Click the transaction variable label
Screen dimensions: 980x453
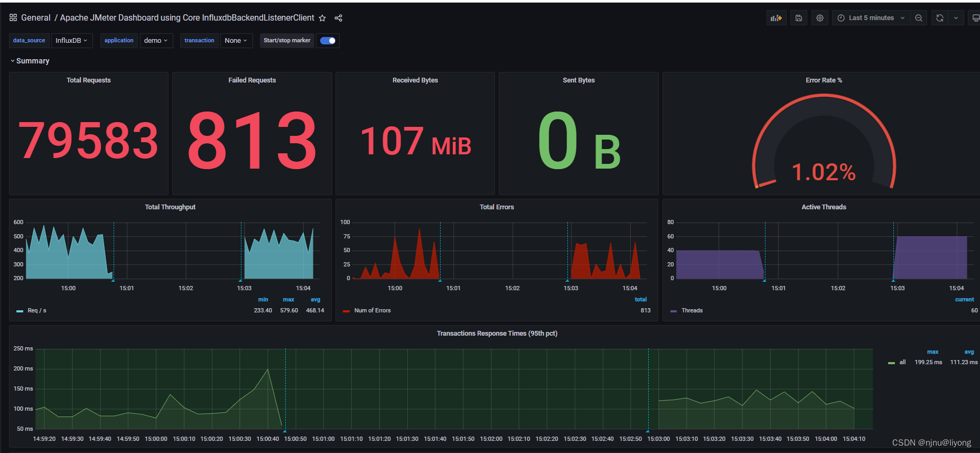pos(199,41)
